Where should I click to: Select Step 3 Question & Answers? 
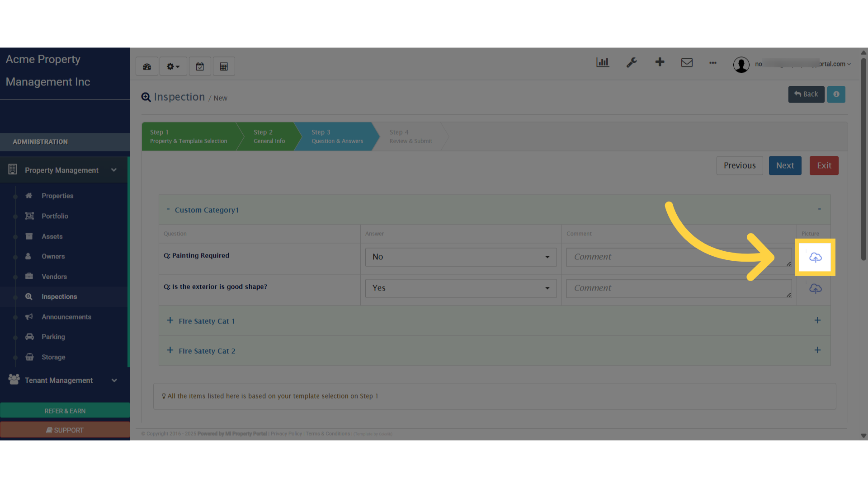pos(337,136)
